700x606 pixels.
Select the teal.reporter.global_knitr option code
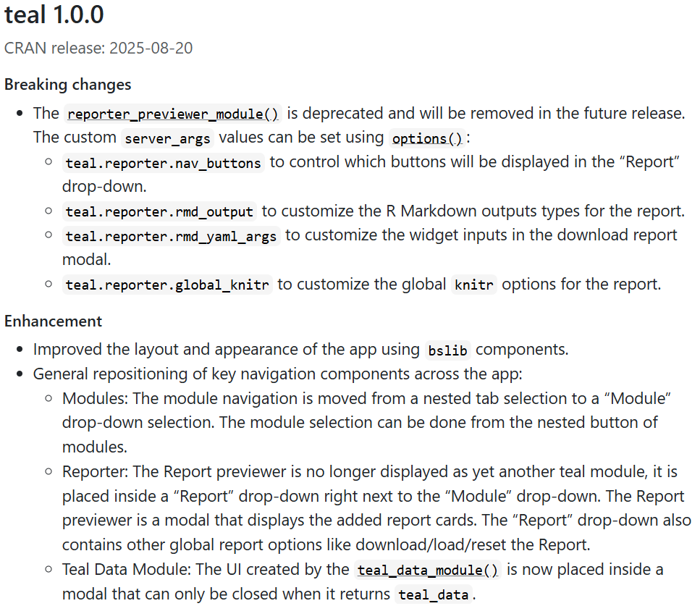(x=167, y=285)
